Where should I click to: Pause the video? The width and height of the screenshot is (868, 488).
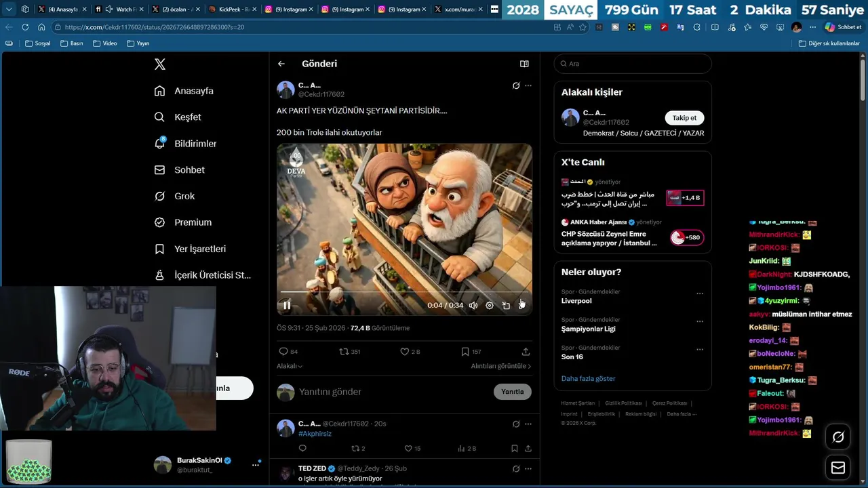287,306
